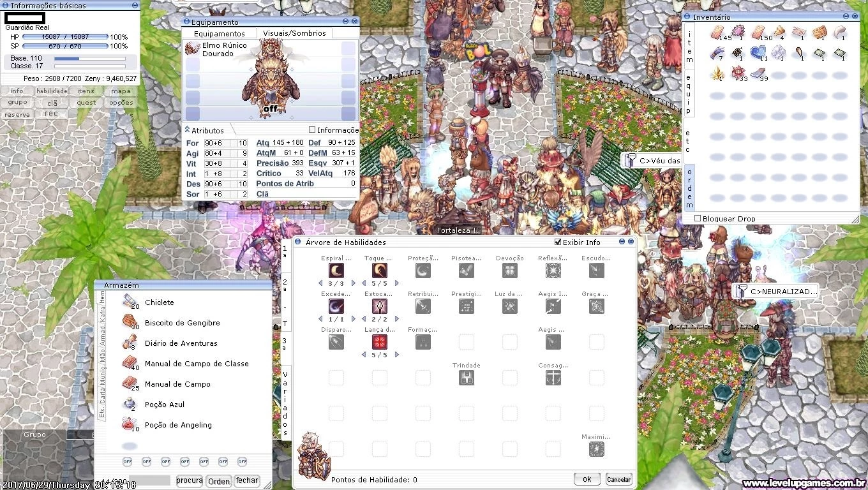Click the Trindade skill icon
This screenshot has width=868, height=490.
[x=467, y=378]
